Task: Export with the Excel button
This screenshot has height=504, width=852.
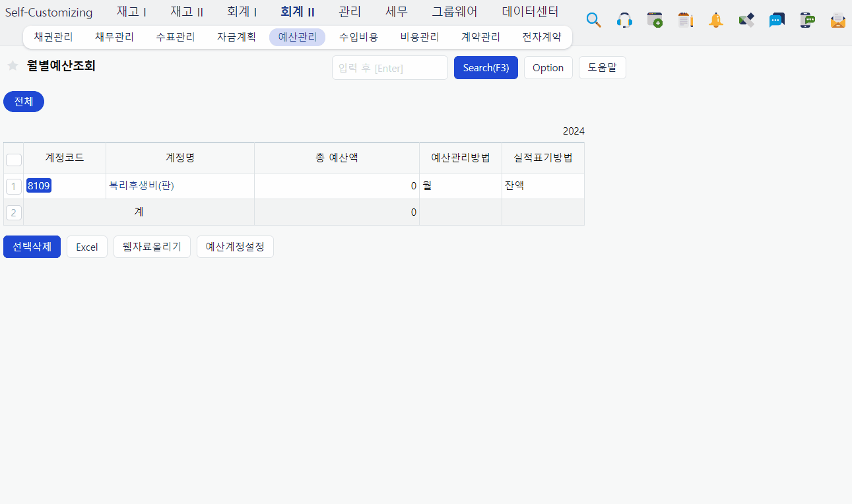Action: point(87,247)
